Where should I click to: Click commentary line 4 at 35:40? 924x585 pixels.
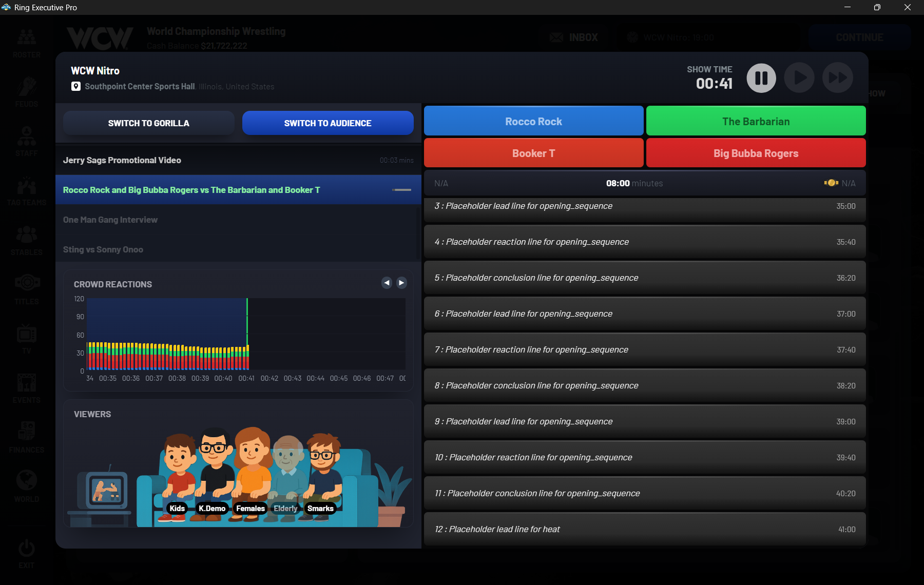pyautogui.click(x=645, y=242)
